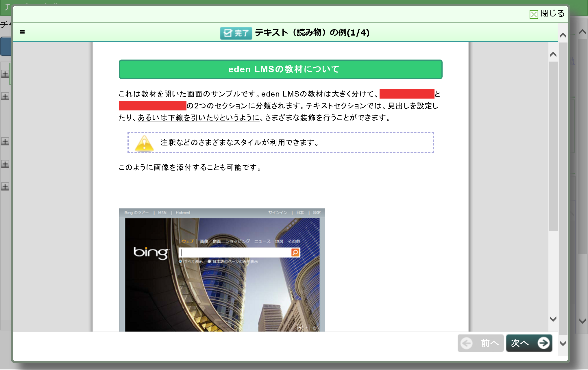
Task: Reveal the second red masked text block
Action: 152,106
